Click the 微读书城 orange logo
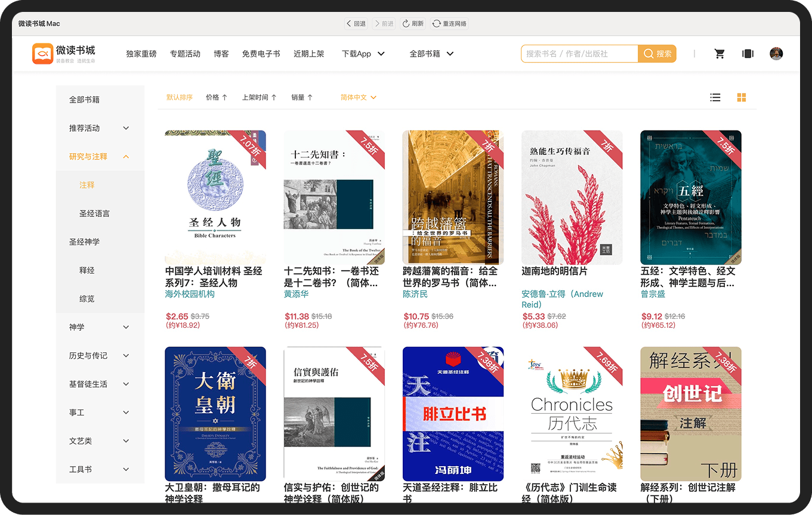812x515 pixels. [43, 54]
